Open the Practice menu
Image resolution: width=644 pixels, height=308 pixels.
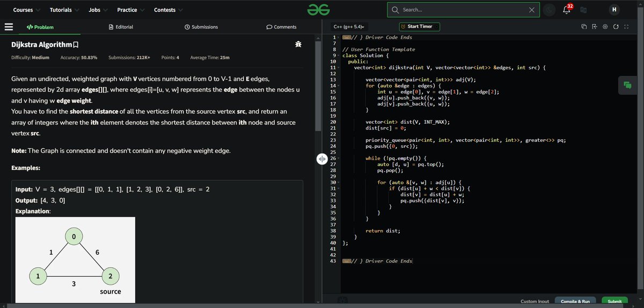pyautogui.click(x=131, y=10)
